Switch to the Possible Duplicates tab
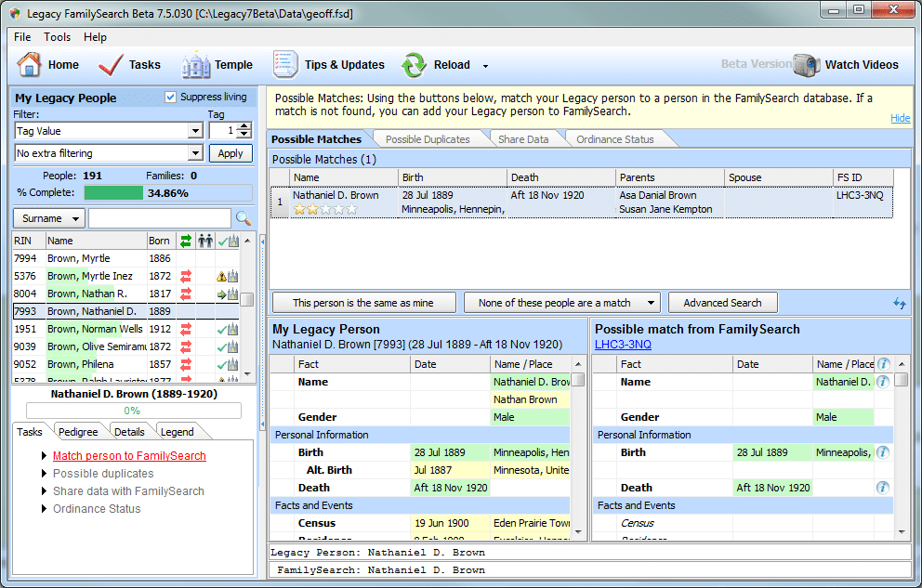 (428, 139)
